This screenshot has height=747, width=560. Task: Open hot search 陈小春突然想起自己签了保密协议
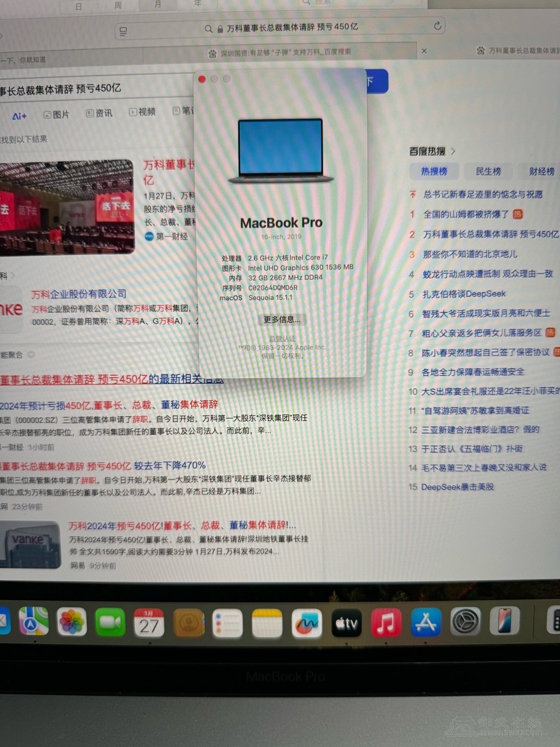pos(486,352)
